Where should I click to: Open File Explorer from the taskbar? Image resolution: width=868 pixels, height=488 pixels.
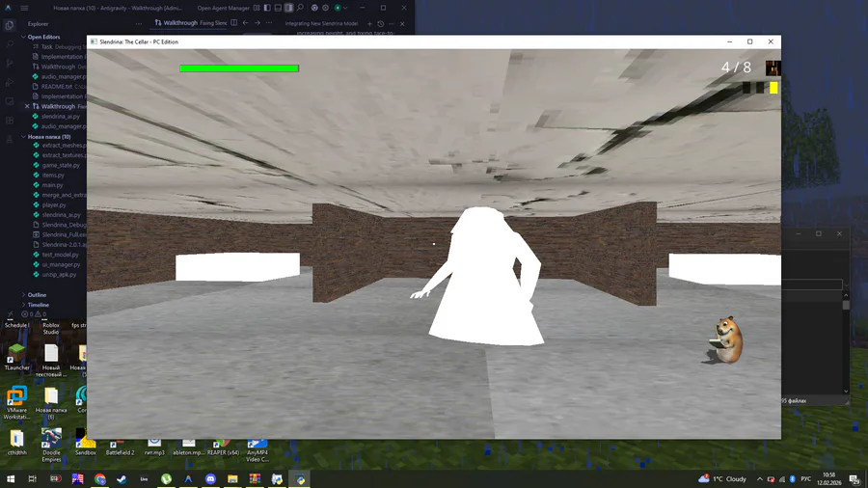[232, 479]
